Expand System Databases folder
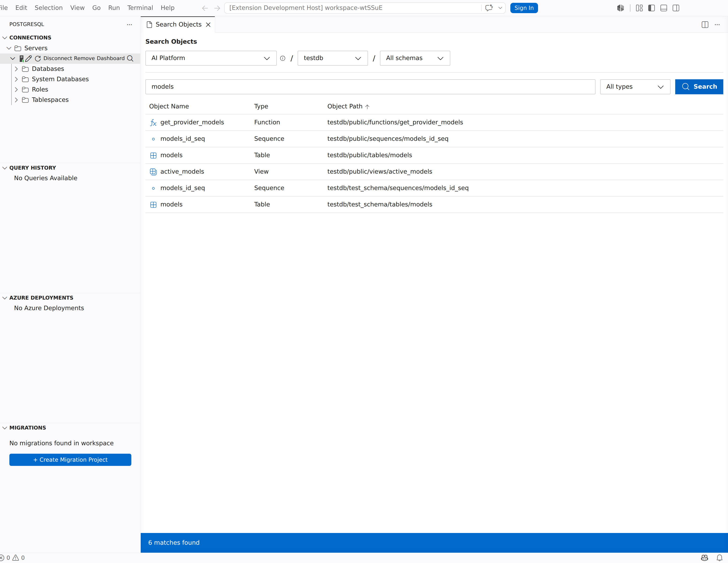 click(16, 79)
